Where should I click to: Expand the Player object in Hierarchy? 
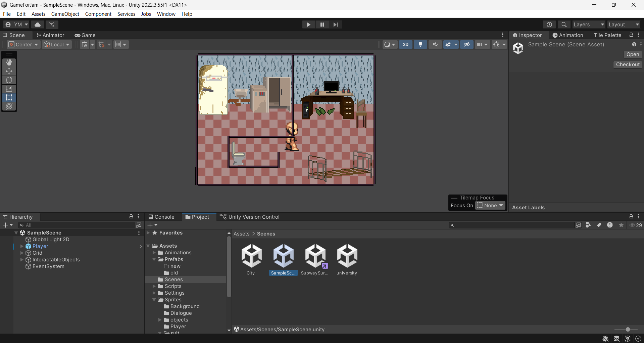[22, 246]
